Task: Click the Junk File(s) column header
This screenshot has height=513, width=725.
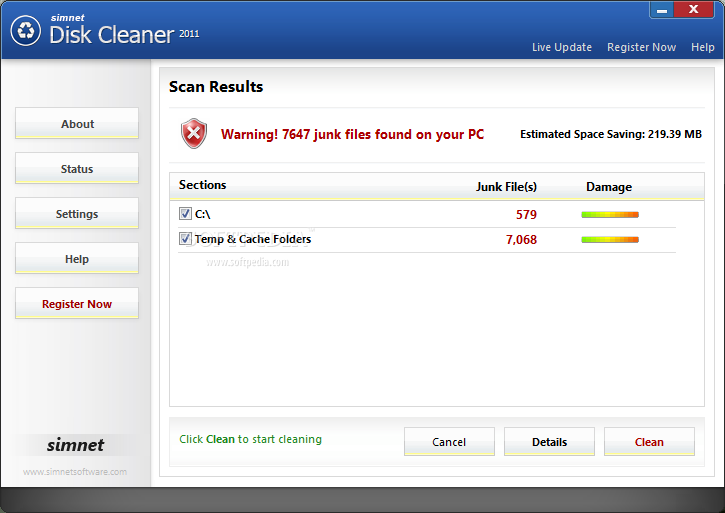Action: click(x=506, y=186)
